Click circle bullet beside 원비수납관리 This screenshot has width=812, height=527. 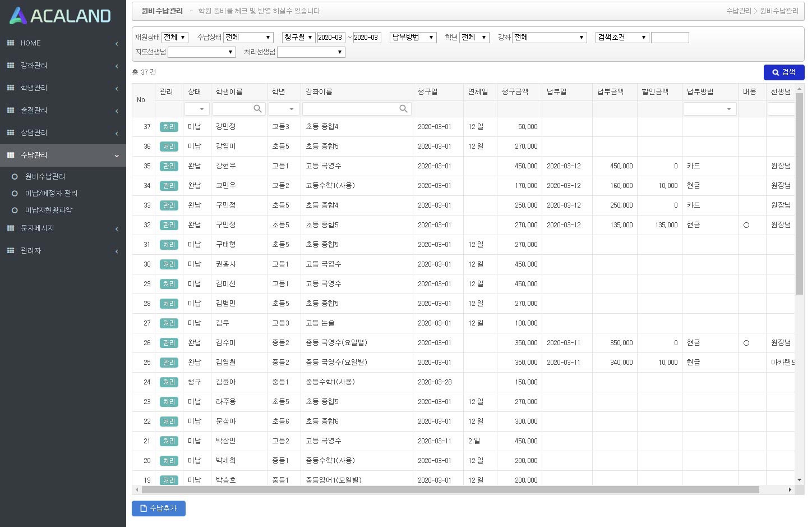pyautogui.click(x=15, y=177)
